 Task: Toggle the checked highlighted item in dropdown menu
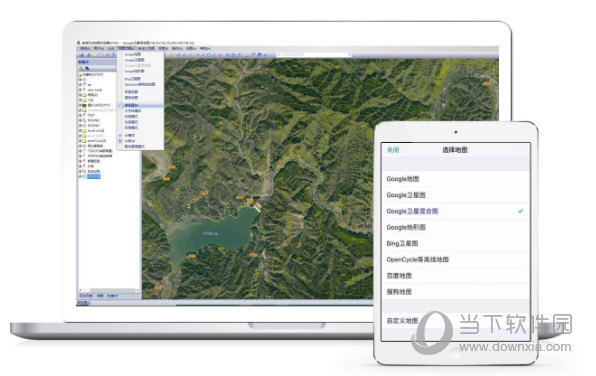140,105
